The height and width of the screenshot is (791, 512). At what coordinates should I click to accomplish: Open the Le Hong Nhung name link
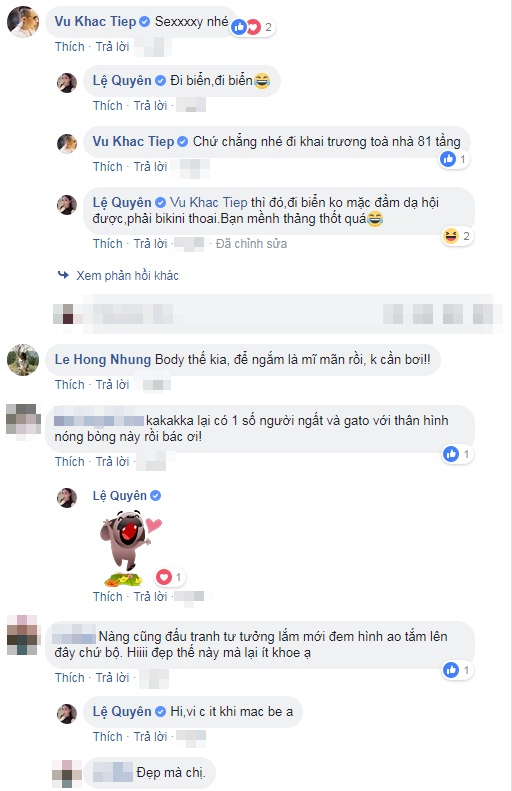(103, 359)
